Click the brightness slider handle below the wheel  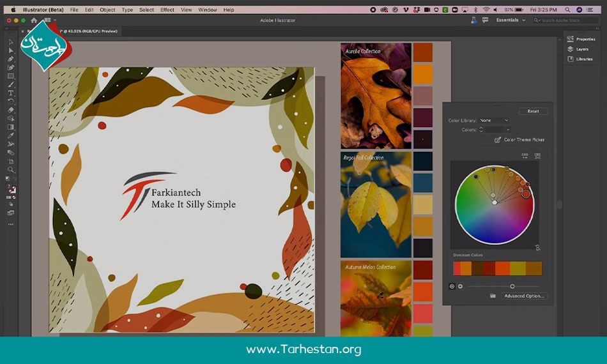click(512, 286)
